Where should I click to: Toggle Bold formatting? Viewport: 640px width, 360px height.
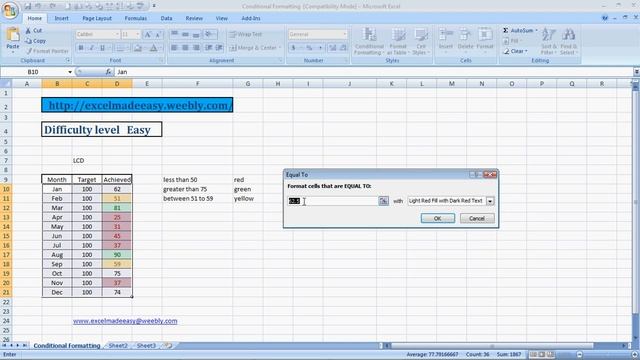(81, 48)
